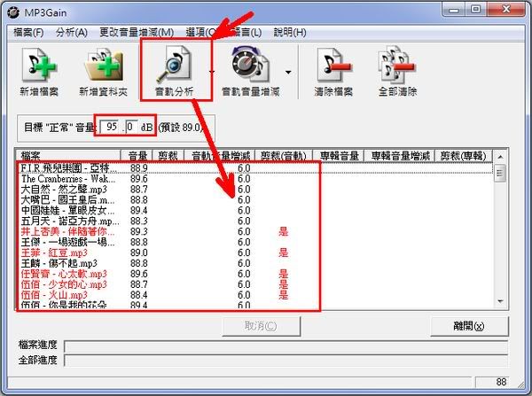This screenshot has width=532, height=396.
Task: Select the 王傑 - 一場遊戲一場 row
Action: click(255, 242)
